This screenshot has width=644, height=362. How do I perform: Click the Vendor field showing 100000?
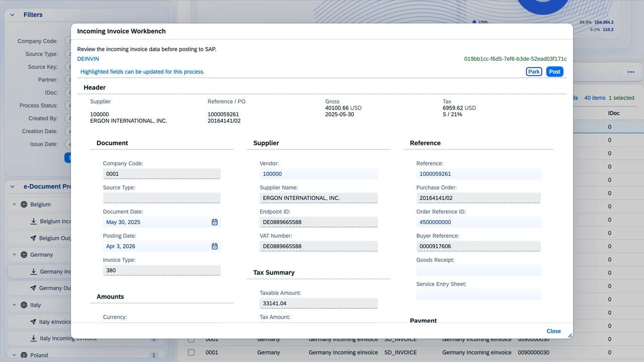[x=318, y=174]
